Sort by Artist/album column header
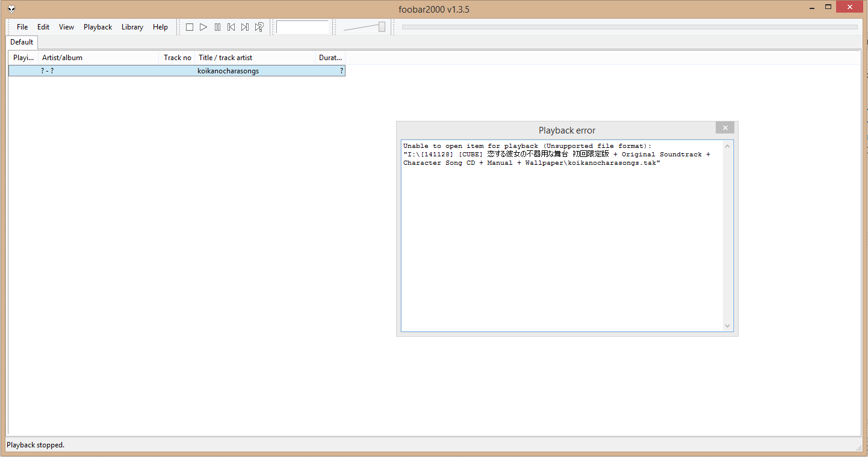This screenshot has width=868, height=457. click(99, 58)
